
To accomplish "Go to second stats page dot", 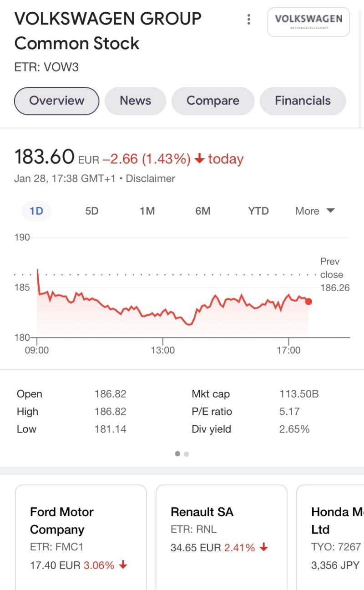I will point(187,454).
